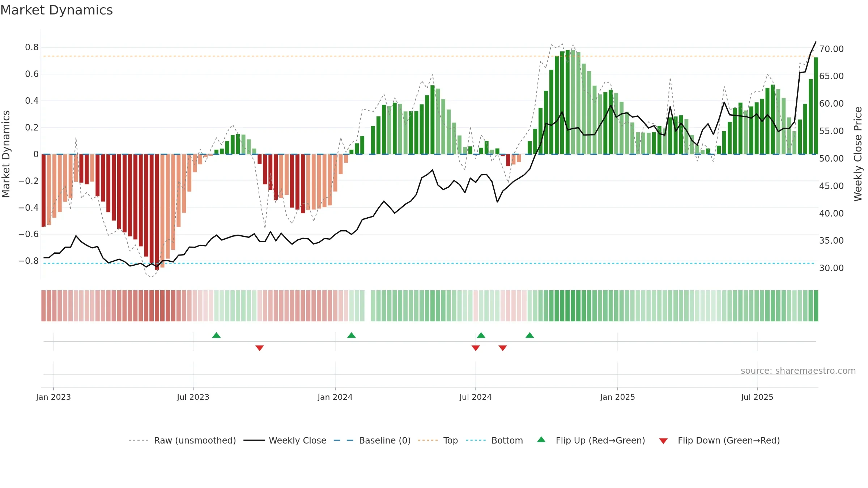Select the red flip-down marker in August 2024
The image size is (868, 488).
(x=503, y=348)
